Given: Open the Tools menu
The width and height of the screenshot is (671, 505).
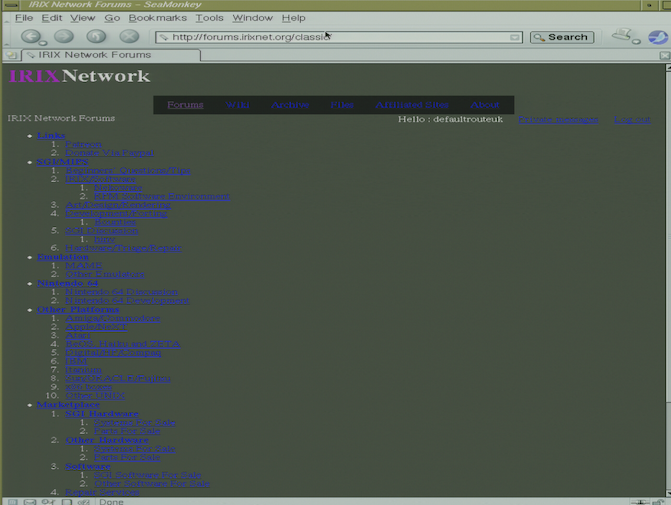Looking at the screenshot, I should 209,18.
